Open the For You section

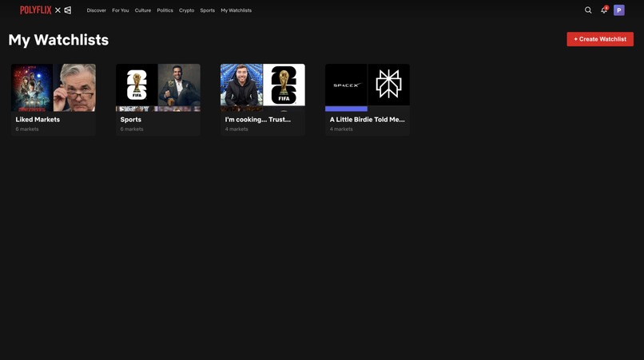click(121, 10)
